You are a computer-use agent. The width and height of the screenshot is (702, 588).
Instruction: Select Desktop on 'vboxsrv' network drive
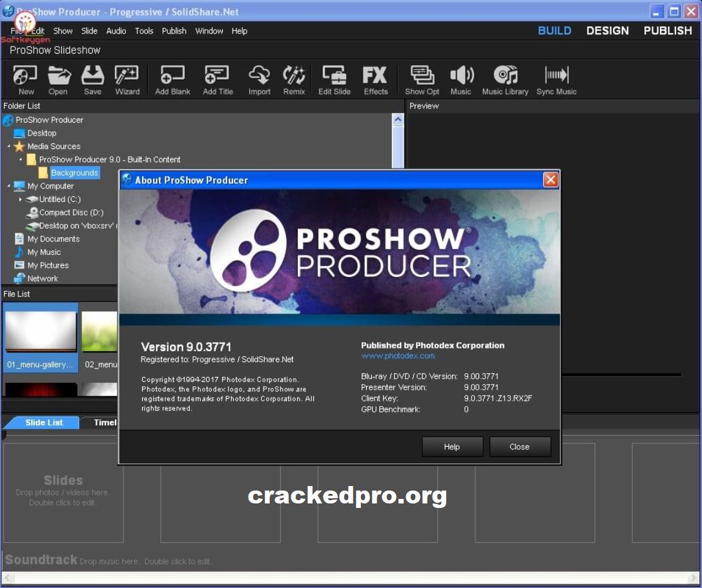[x=72, y=225]
